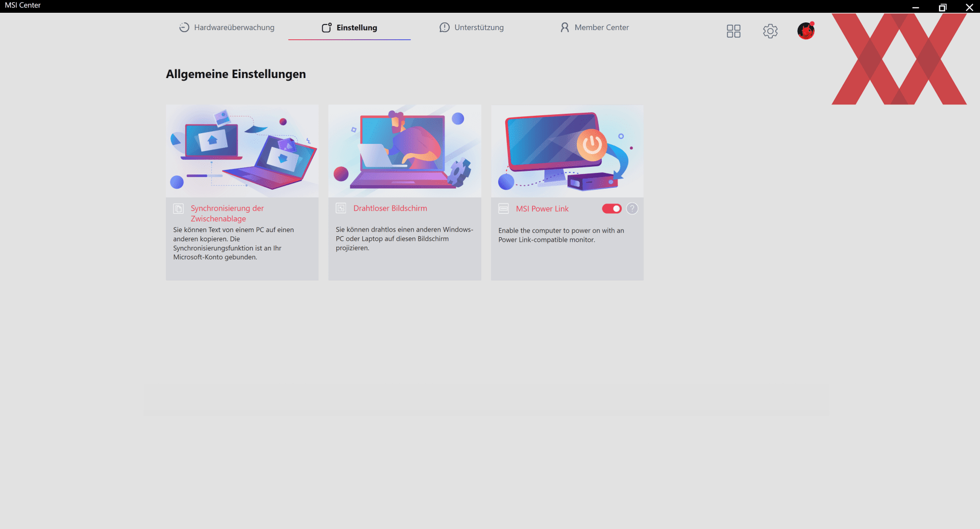Click the Unterstützung info icon
The width and height of the screenshot is (980, 529).
point(445,28)
